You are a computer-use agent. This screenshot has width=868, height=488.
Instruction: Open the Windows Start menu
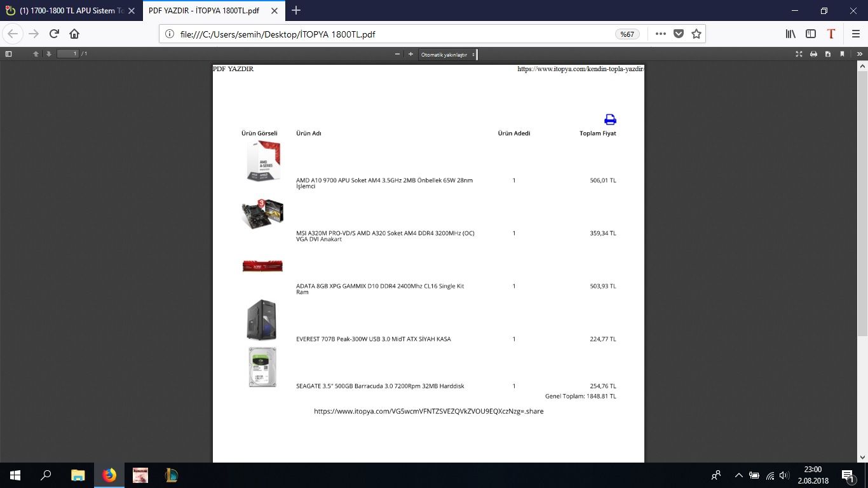15,475
